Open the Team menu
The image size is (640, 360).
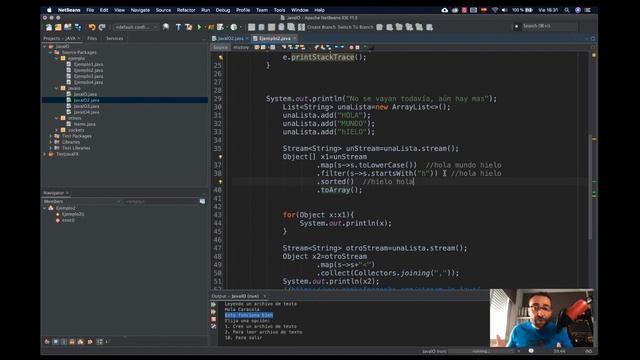click(x=262, y=10)
